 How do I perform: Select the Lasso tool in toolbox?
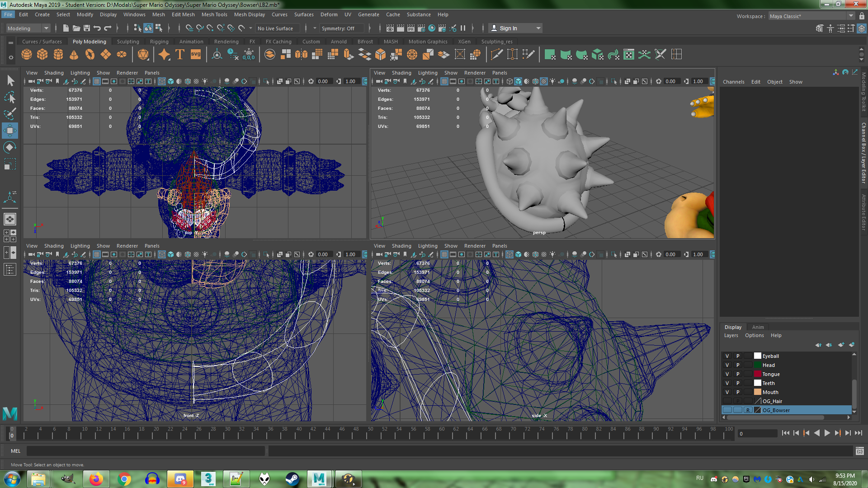pyautogui.click(x=10, y=97)
